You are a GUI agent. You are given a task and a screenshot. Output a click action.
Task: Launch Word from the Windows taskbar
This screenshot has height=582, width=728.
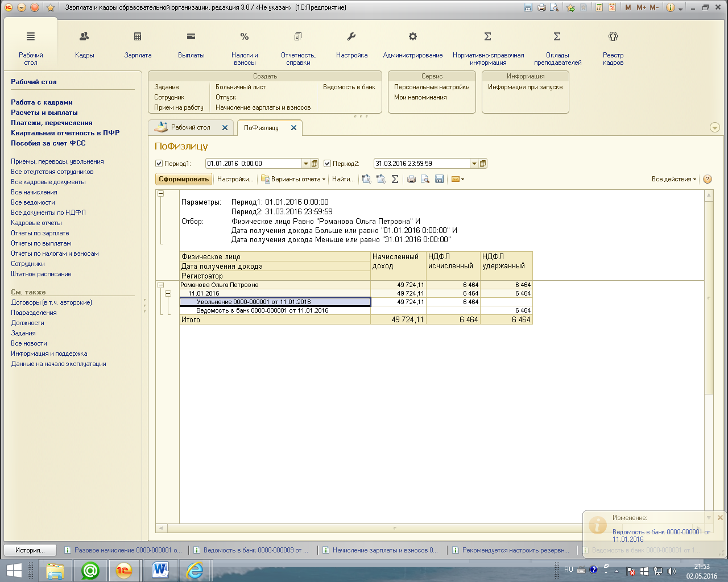160,570
